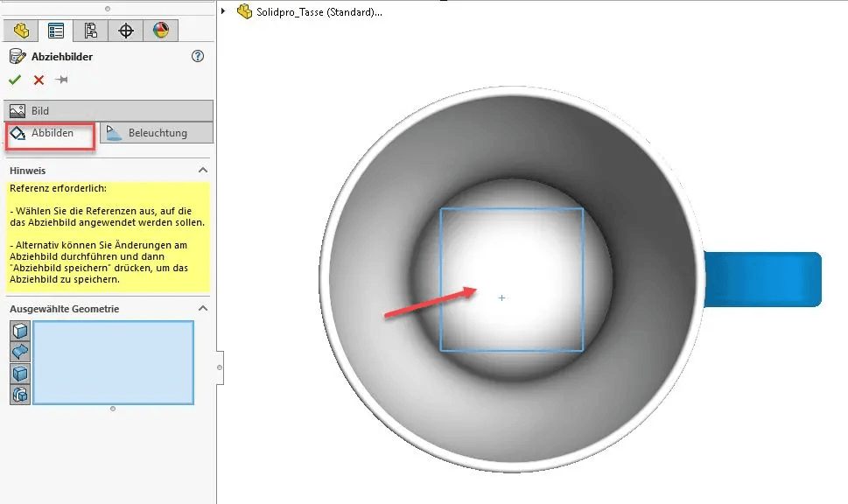
Task: Enable the body selection filter
Action: coord(19,374)
